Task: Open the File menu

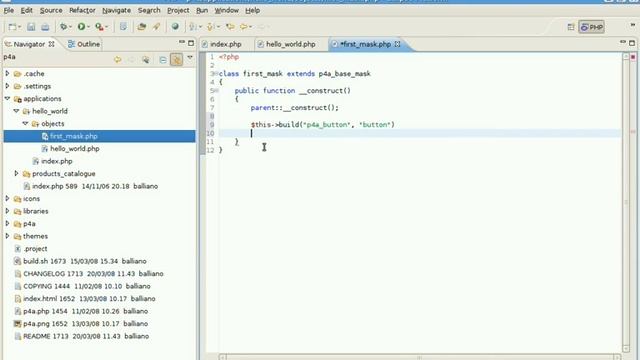Action: [x=9, y=10]
